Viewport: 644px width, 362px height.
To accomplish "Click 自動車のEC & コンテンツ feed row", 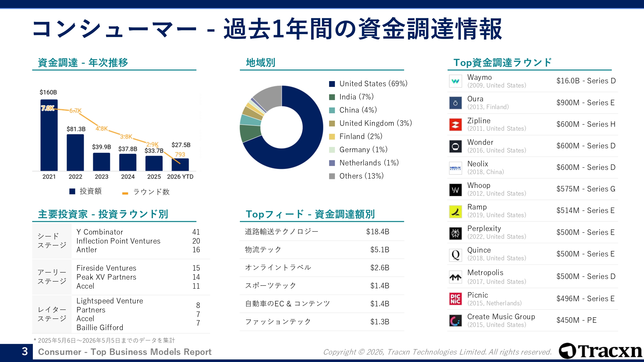I will point(322,304).
